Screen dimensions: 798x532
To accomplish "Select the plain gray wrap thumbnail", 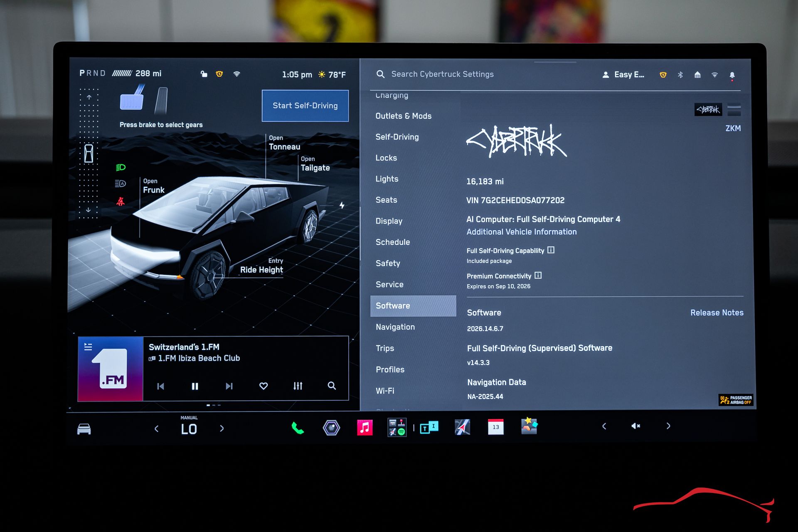I will click(734, 110).
